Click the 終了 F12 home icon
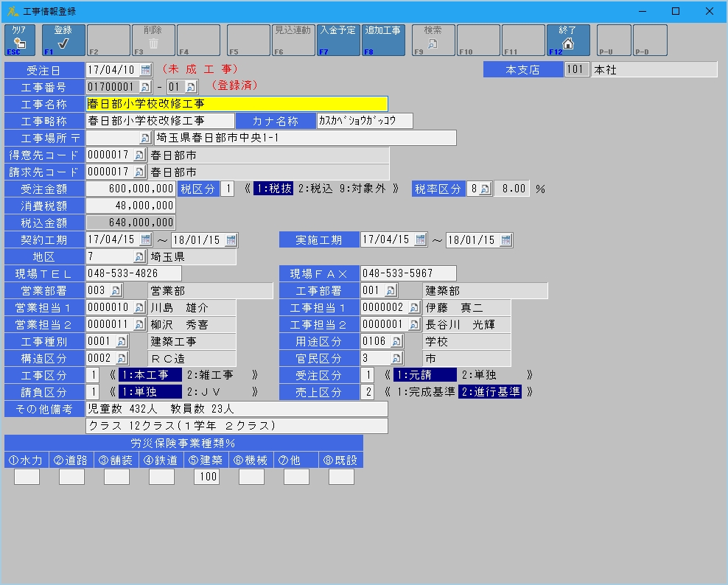Viewport: 728px width, 585px height. pos(567,41)
